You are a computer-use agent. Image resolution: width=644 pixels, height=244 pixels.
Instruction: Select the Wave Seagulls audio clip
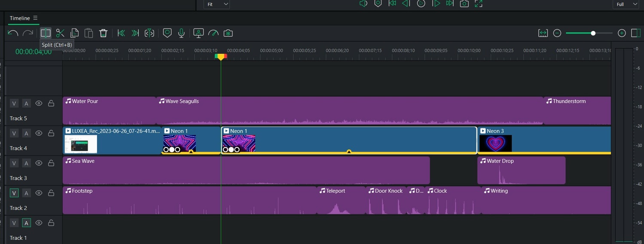point(350,110)
